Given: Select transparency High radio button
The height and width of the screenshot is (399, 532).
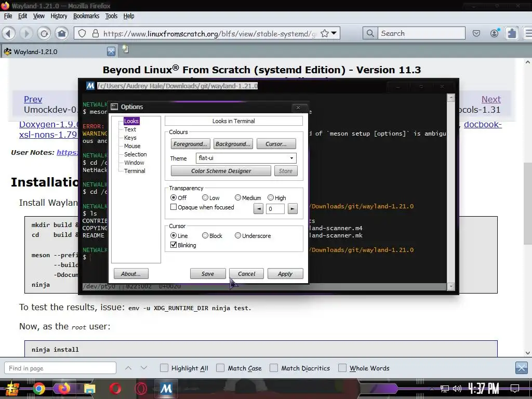Looking at the screenshot, I should [270, 197].
